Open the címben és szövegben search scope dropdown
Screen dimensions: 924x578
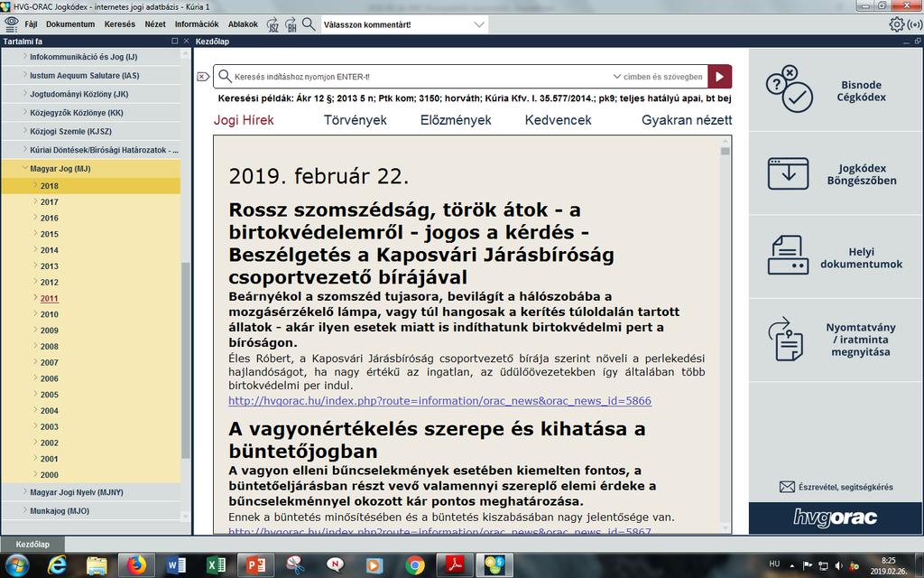[x=658, y=77]
